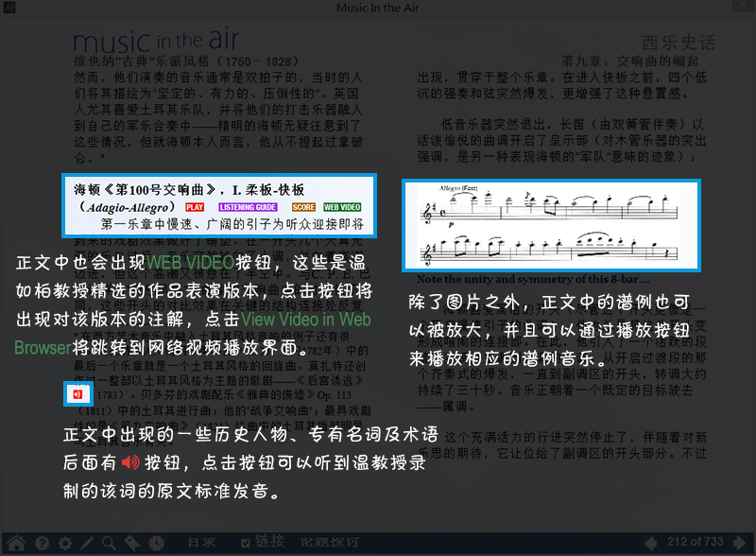Open reading history clock icon
The width and height of the screenshot is (756, 556).
(x=156, y=544)
